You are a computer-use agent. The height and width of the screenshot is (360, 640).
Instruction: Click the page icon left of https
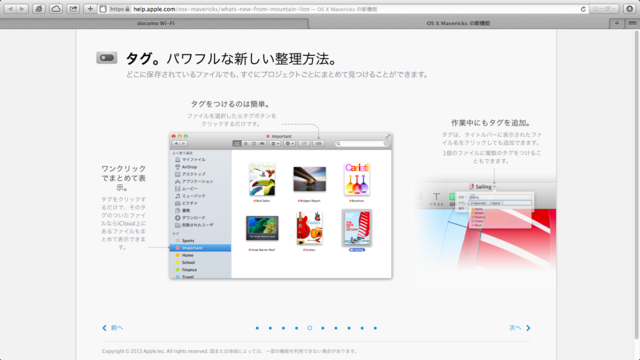point(103,9)
